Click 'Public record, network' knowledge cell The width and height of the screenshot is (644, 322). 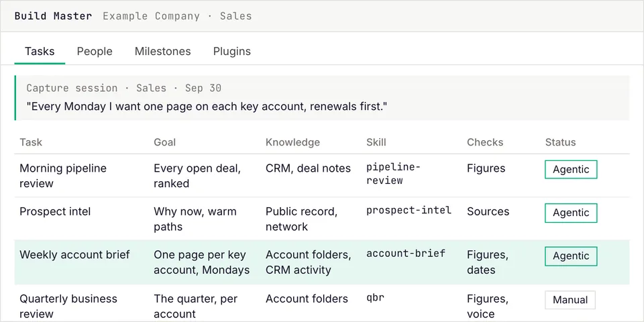coord(301,219)
